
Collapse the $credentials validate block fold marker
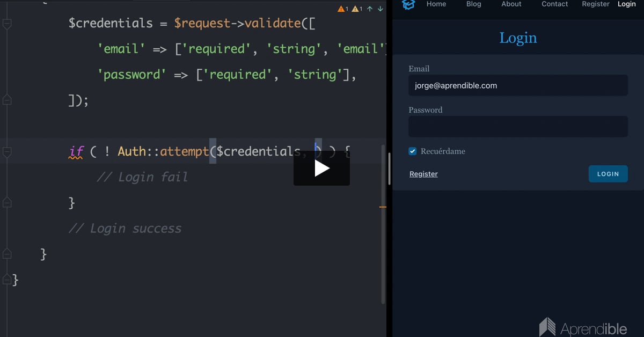tap(6, 24)
